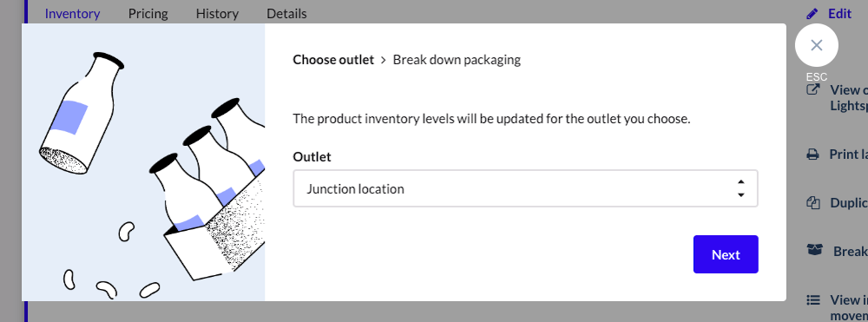This screenshot has height=322, width=868.
Task: Click the open box Break down icon
Action: pyautogui.click(x=814, y=251)
